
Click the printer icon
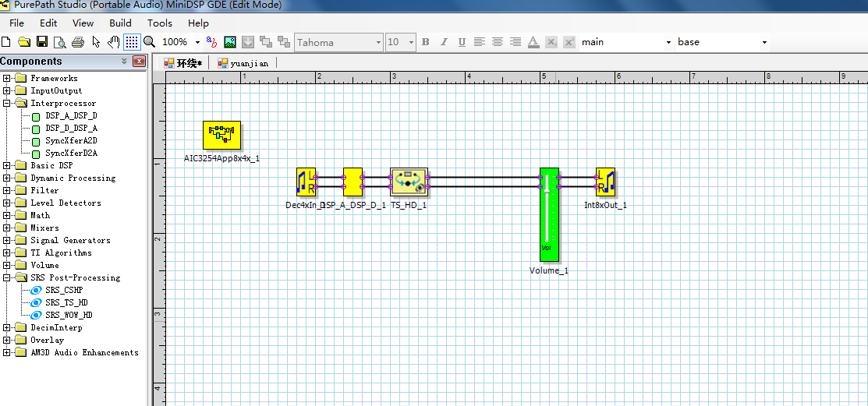(78, 42)
